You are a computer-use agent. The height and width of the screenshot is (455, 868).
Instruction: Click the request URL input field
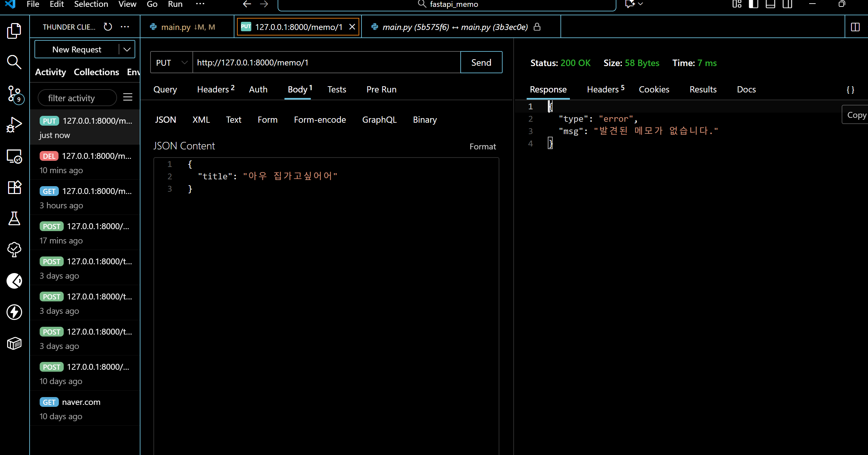point(326,62)
